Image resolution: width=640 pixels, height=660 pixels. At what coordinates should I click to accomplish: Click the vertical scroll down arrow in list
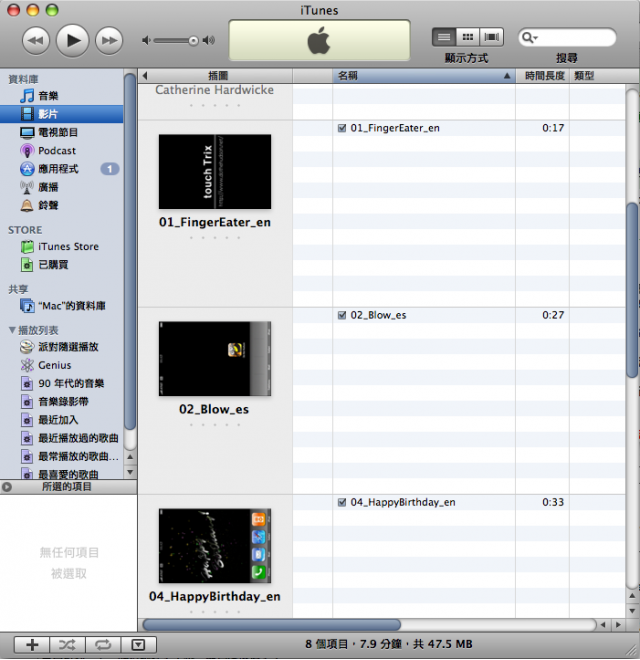coord(632,610)
